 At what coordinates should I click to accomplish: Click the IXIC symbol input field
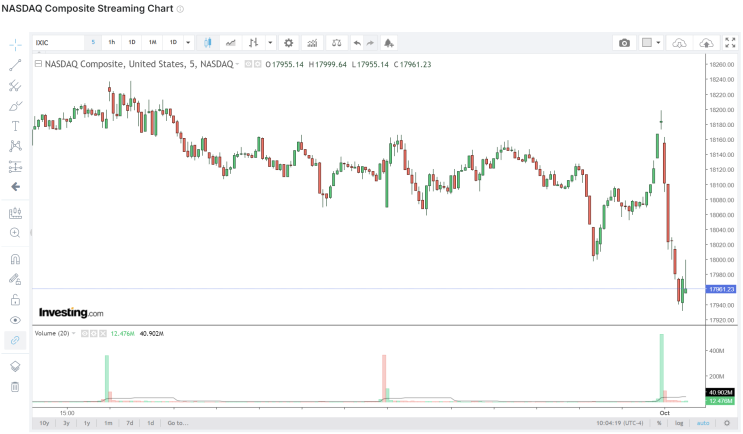pos(58,43)
